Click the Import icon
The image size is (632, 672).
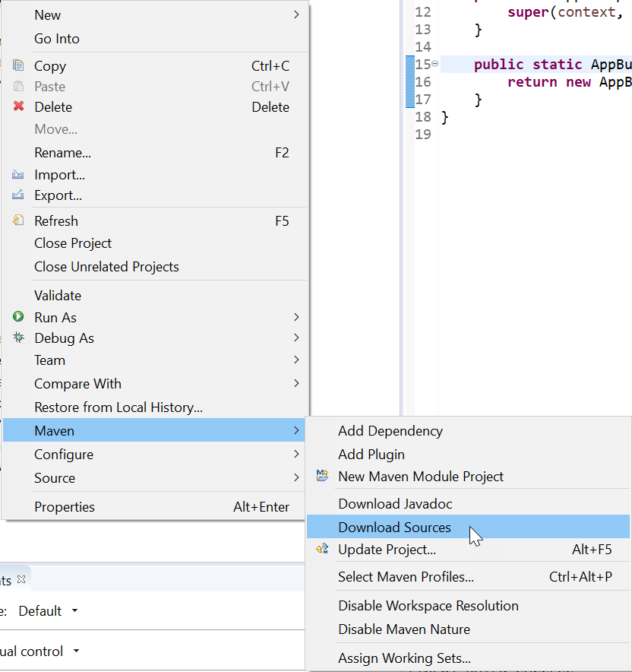click(x=18, y=174)
